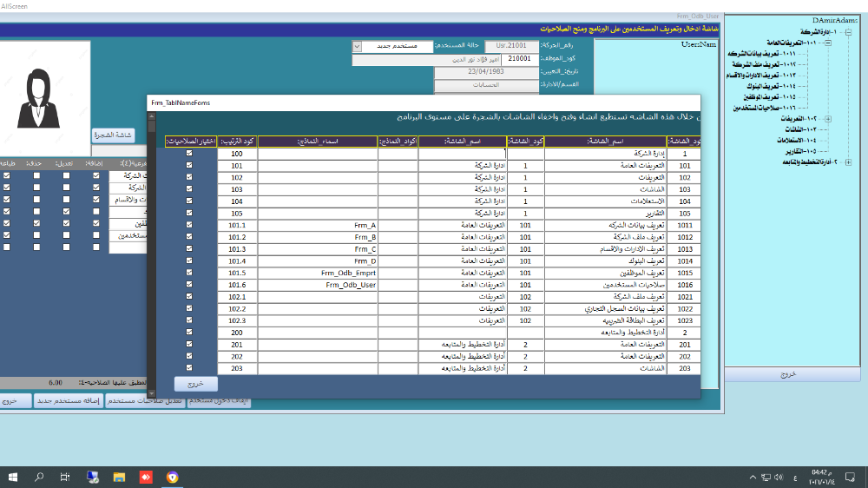Click bottom-left خروج button in user form
The height and width of the screenshot is (488, 868).
click(x=15, y=400)
